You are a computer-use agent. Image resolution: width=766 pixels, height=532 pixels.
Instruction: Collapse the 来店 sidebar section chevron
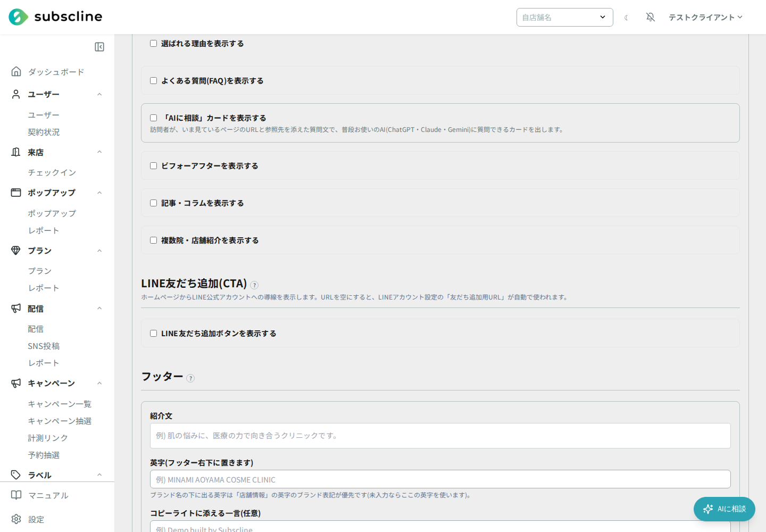coord(99,152)
